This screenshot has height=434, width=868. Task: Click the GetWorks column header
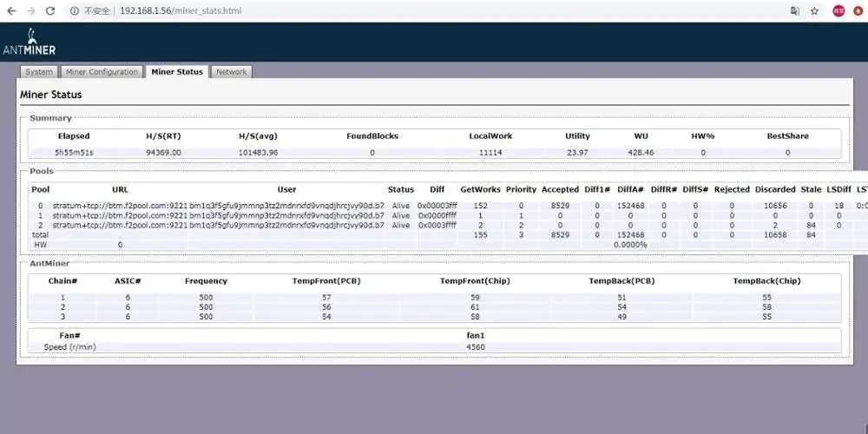tap(481, 189)
